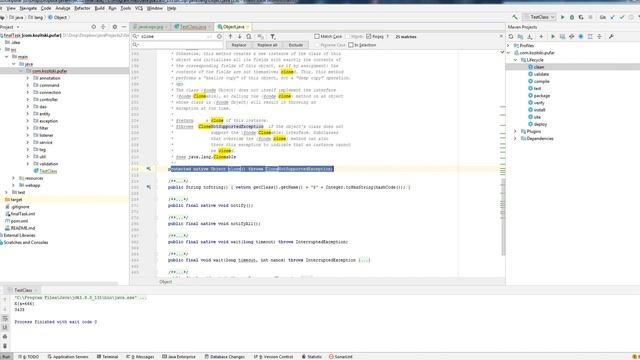This screenshot has height=360, width=640.
Task: Click override gutter icon beside clone method
Action: [x=149, y=169]
